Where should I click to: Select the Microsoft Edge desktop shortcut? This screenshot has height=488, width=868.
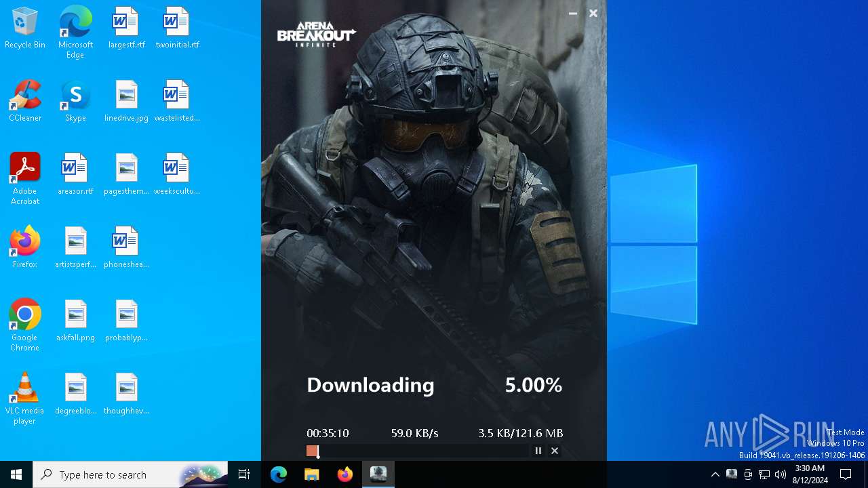tap(75, 33)
